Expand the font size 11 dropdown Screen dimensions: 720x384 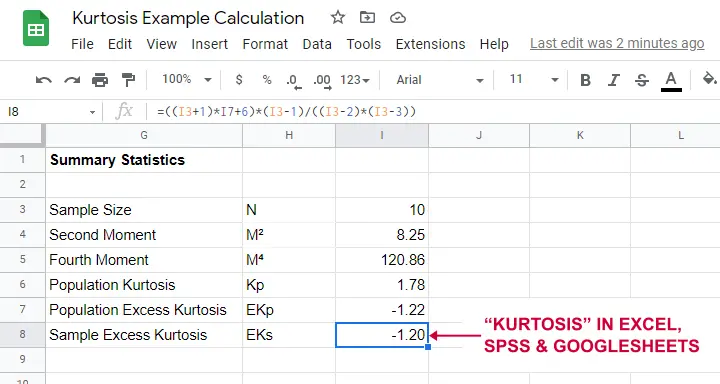pyautogui.click(x=534, y=79)
